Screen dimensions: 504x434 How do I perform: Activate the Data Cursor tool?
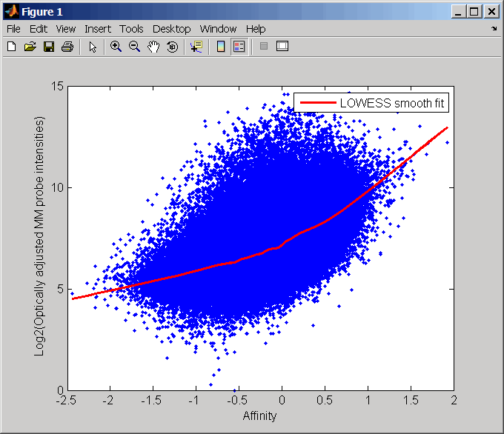tap(196, 47)
